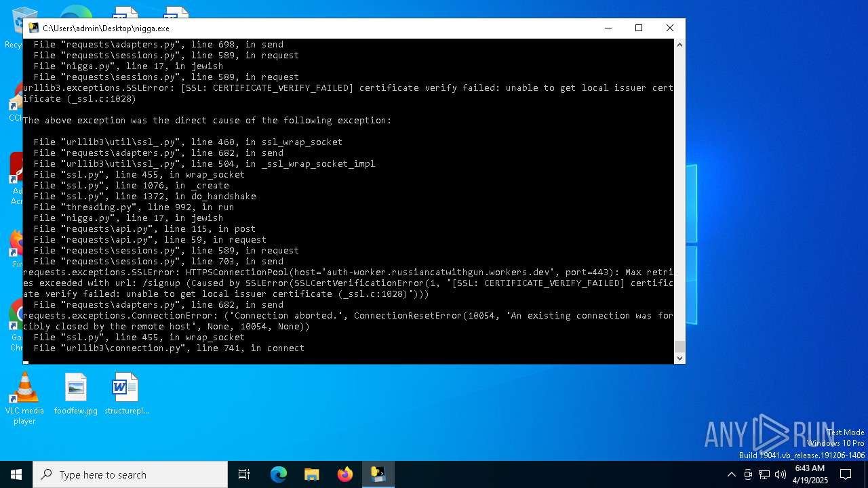Screen dimensions: 868x488
Task: Select the running Python exe taskbar icon
Action: tap(378, 474)
